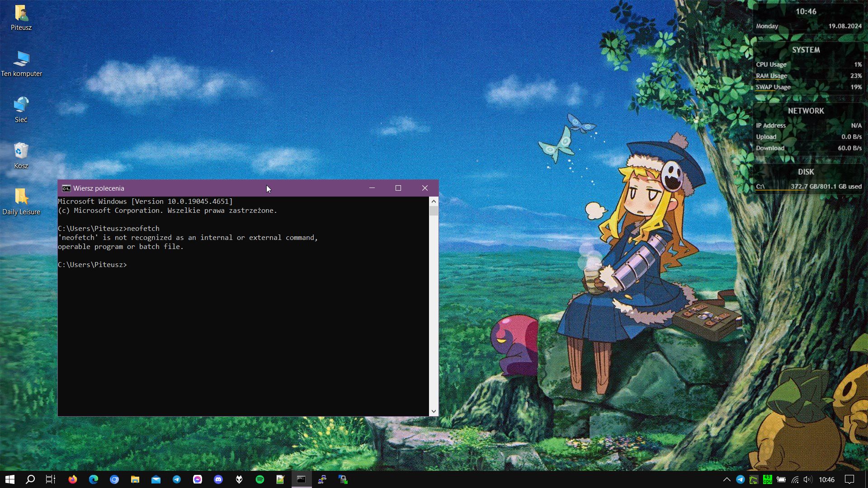Select the Daily Leisure folder icon
The height and width of the screenshot is (488, 868).
[21, 202]
